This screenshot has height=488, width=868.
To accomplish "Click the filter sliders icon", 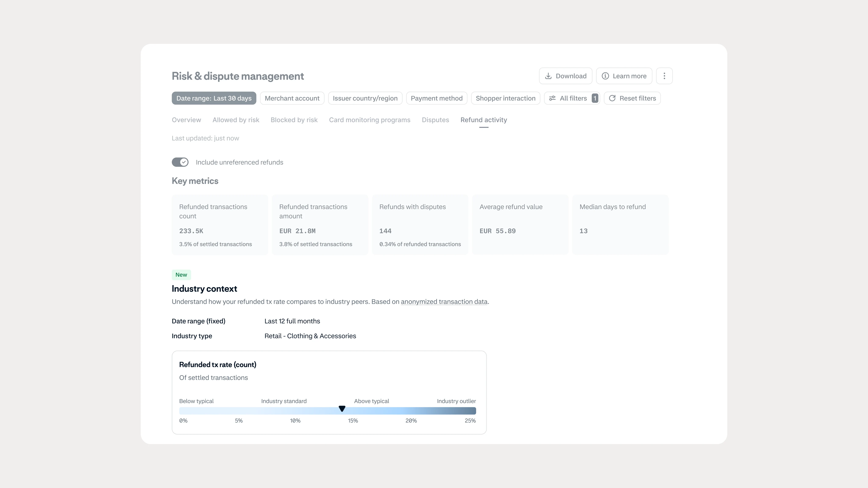I will tap(553, 98).
